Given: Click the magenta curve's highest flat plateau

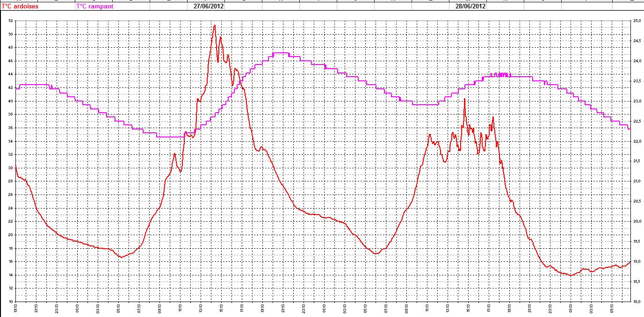Looking at the screenshot, I should 279,53.
